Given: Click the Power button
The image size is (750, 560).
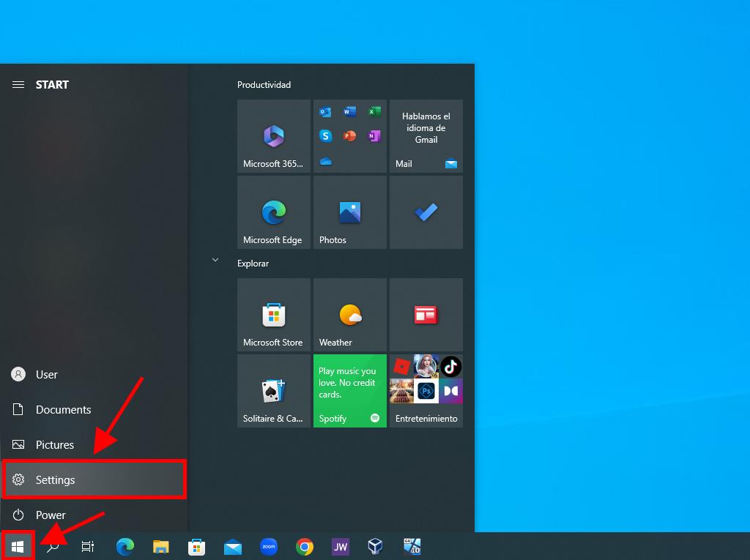Looking at the screenshot, I should (50, 515).
